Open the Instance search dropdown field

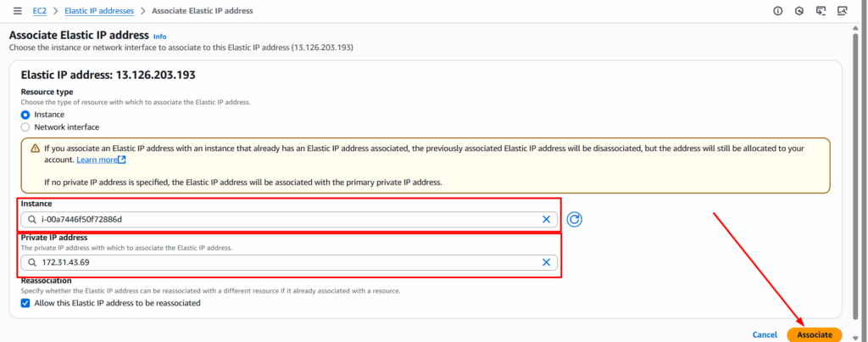click(289, 220)
